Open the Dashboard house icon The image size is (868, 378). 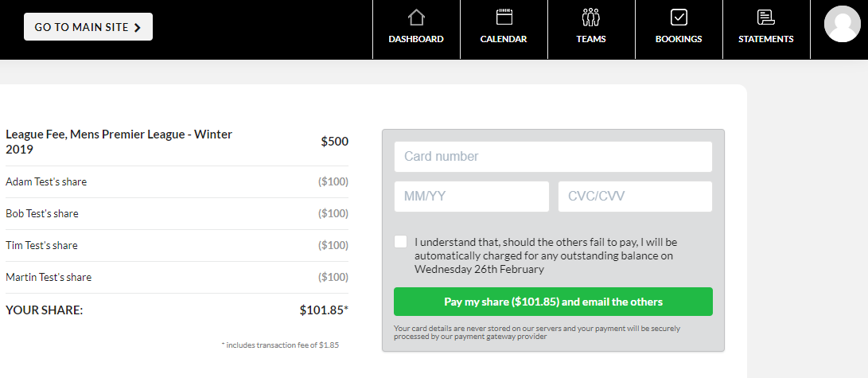click(416, 17)
